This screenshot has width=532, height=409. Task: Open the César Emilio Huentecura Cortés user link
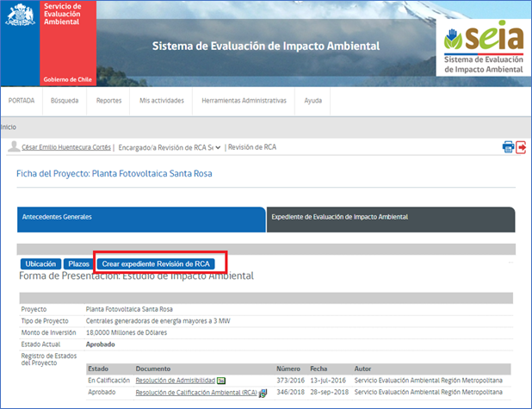coord(65,147)
